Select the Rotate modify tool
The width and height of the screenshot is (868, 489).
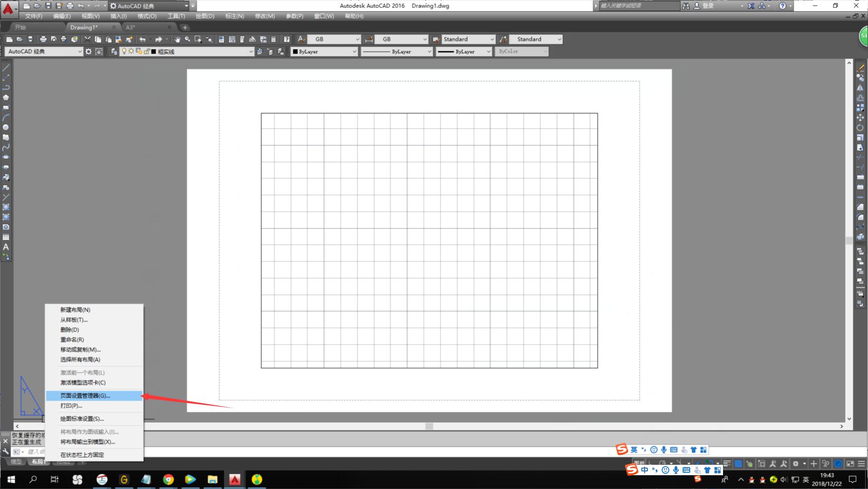(860, 127)
